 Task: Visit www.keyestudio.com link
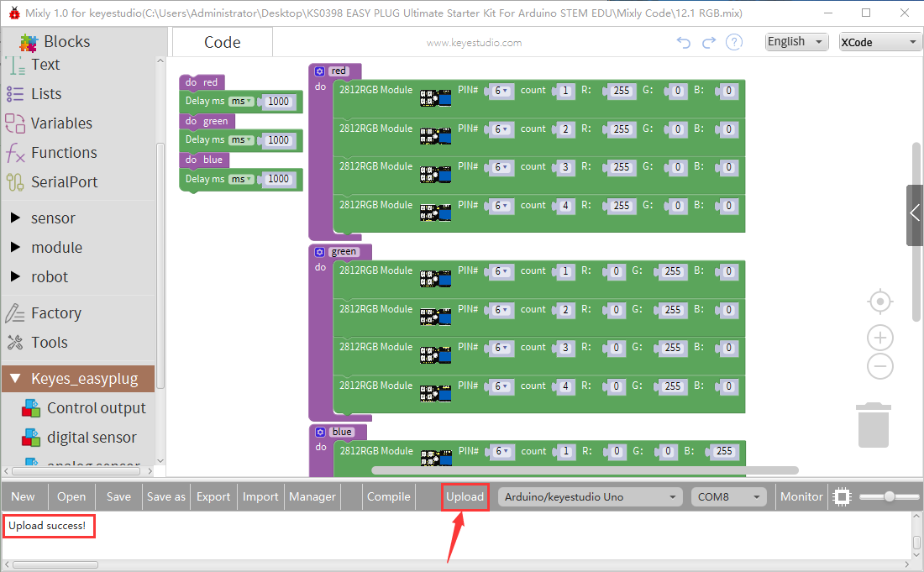coord(474,42)
